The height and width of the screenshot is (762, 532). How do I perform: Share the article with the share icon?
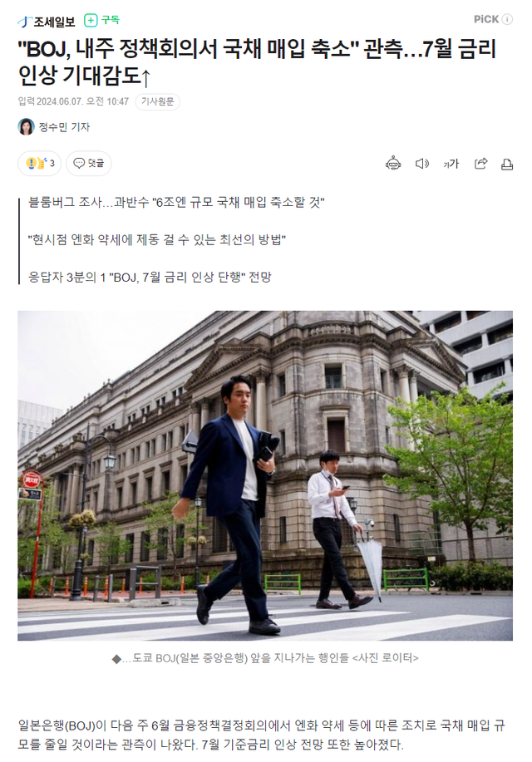[480, 164]
